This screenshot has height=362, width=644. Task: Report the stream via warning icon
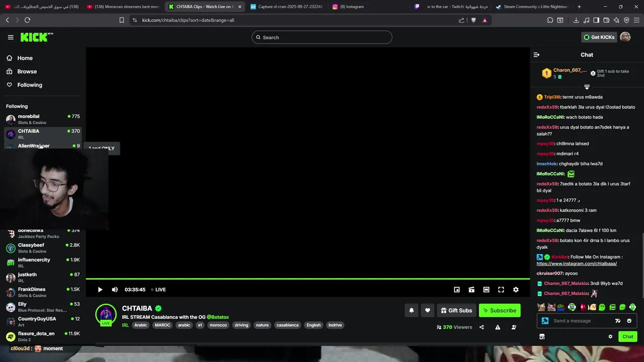(x=498, y=327)
